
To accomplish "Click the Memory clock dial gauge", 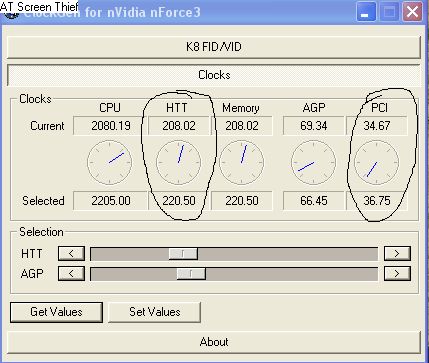I will (241, 162).
